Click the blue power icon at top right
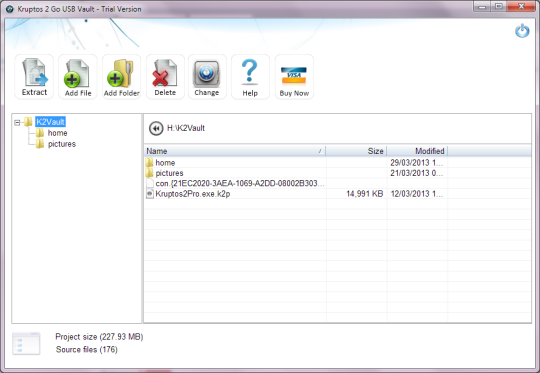The height and width of the screenshot is (373, 540). click(522, 31)
